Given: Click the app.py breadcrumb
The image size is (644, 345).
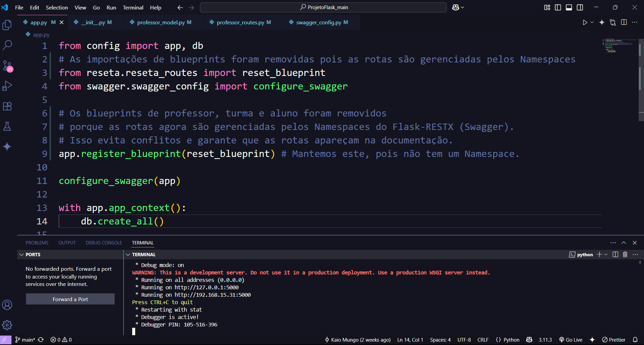Looking at the screenshot, I should (38, 34).
